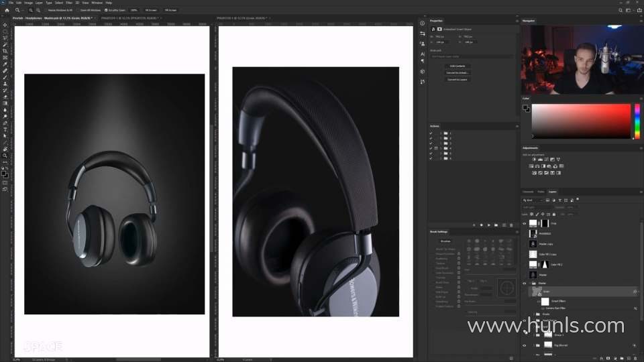644x362 pixels.
Task: Expand action set 5
Action: [x=441, y=153]
